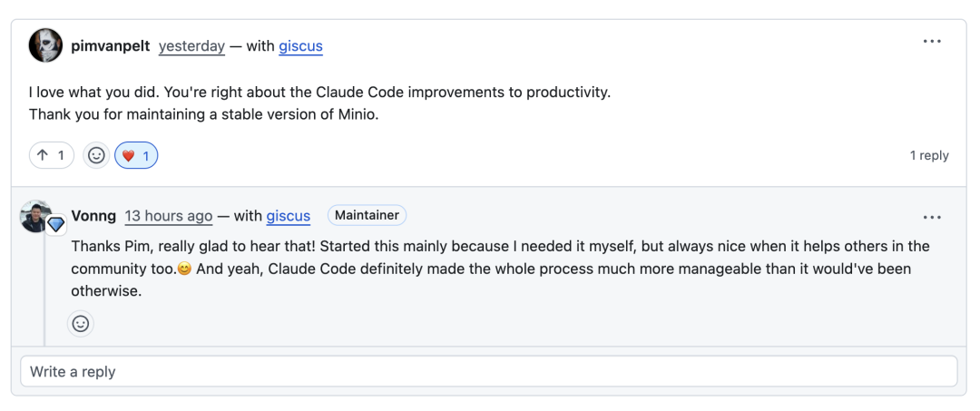Open emoji reaction picker on pimvanpelt's comment
Viewport: 980px width, 411px height.
pyautogui.click(x=96, y=155)
